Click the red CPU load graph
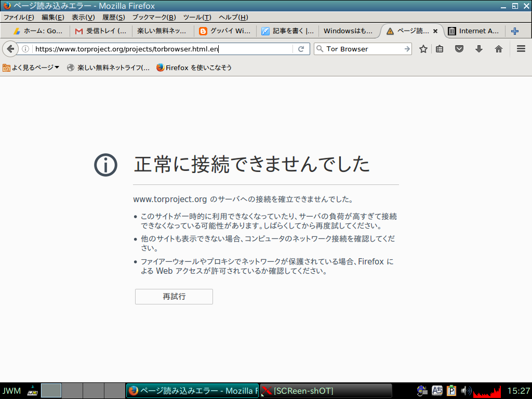Viewport: 532px width, 399px height. [x=487, y=391]
